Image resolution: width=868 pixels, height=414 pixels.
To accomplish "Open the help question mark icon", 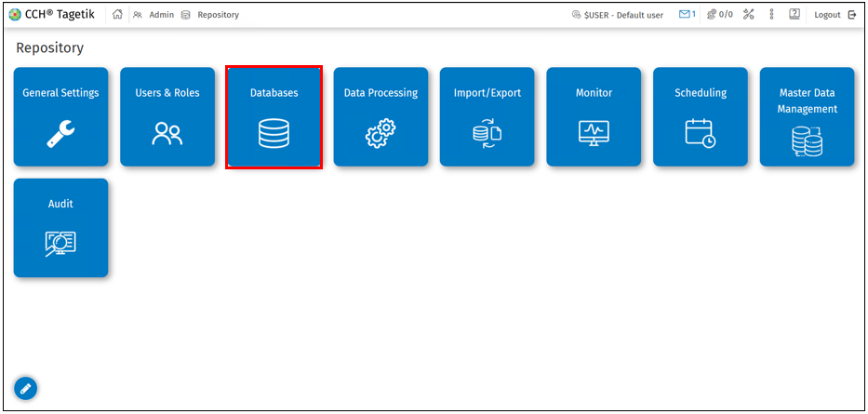I will (x=795, y=15).
